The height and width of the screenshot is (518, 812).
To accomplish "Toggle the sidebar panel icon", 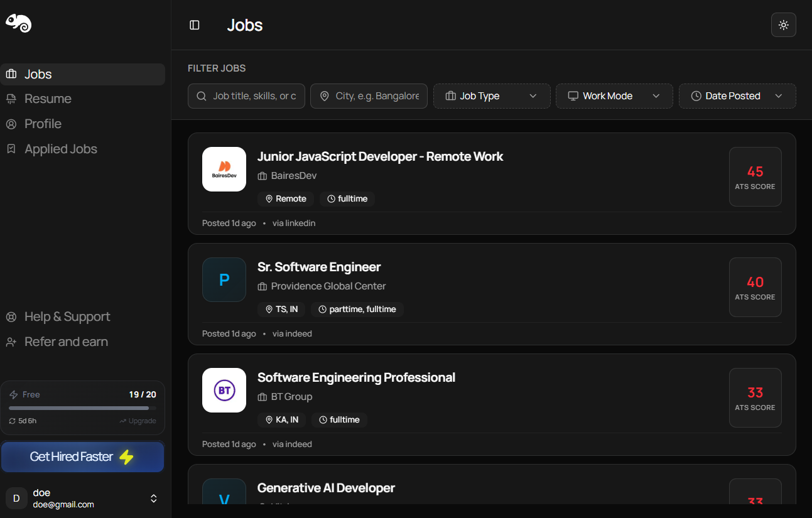I will 195,25.
